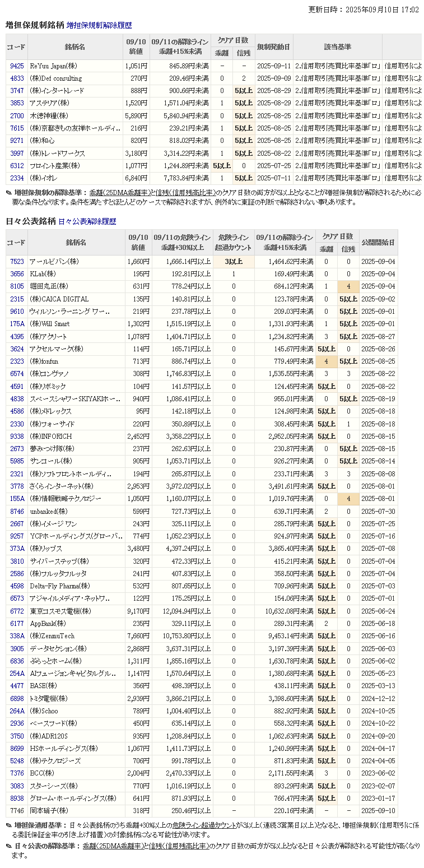Open stock code 254A link

coord(17,674)
